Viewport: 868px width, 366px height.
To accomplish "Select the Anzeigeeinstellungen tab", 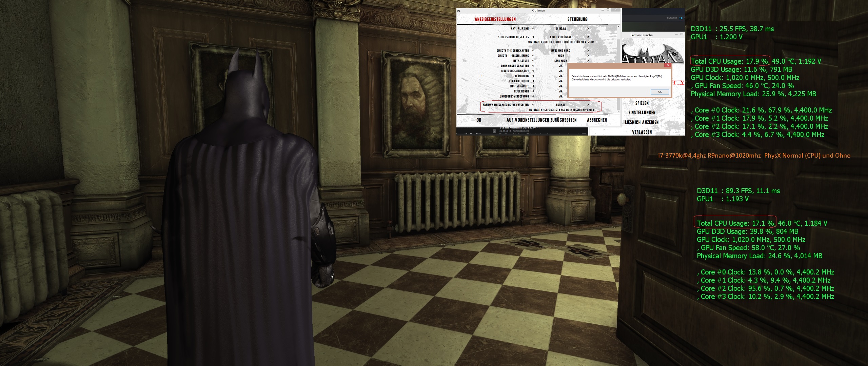I will [x=495, y=19].
